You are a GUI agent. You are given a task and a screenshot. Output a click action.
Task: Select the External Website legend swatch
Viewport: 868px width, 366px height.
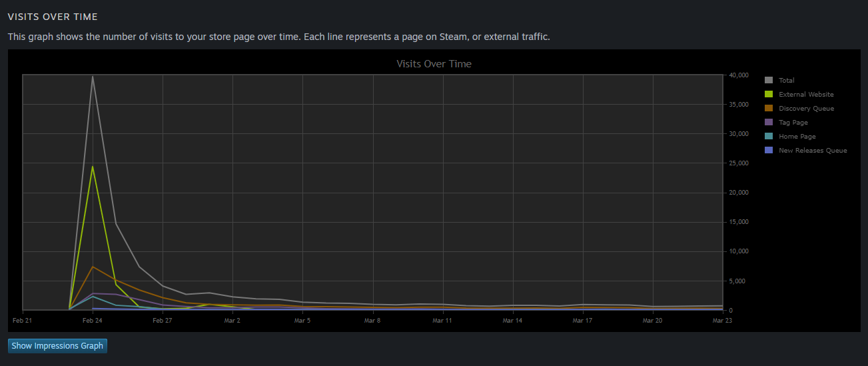tap(769, 94)
